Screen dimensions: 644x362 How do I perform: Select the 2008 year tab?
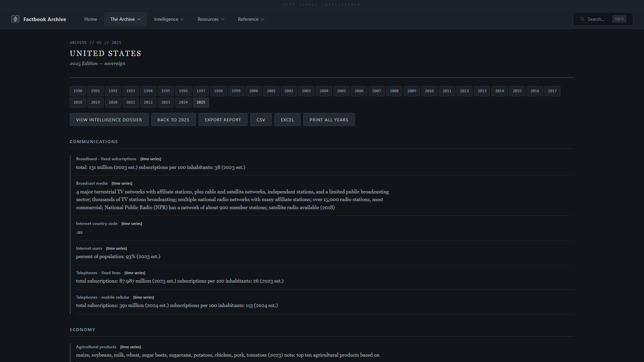[x=394, y=91]
